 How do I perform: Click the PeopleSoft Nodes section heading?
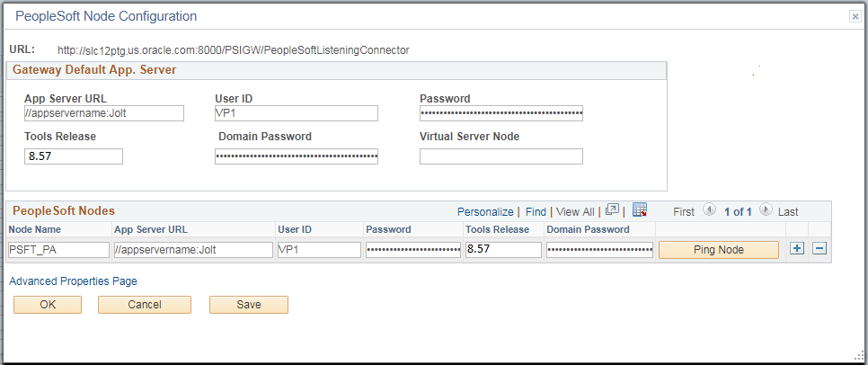(64, 210)
